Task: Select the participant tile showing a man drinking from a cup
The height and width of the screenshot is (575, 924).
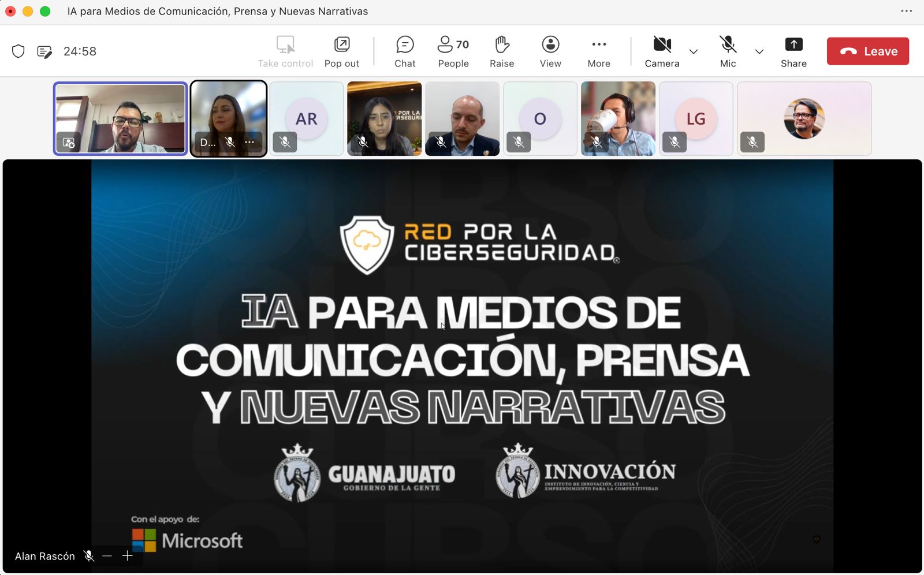Action: (618, 118)
